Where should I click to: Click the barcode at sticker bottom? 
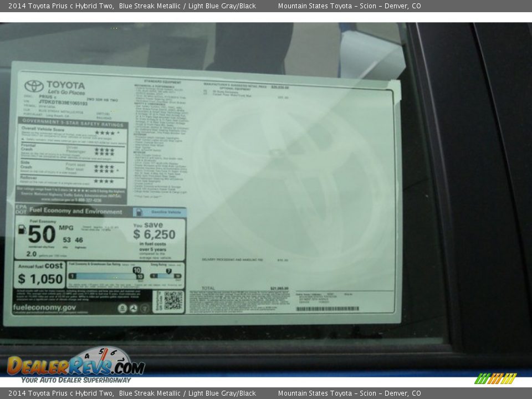point(327,309)
